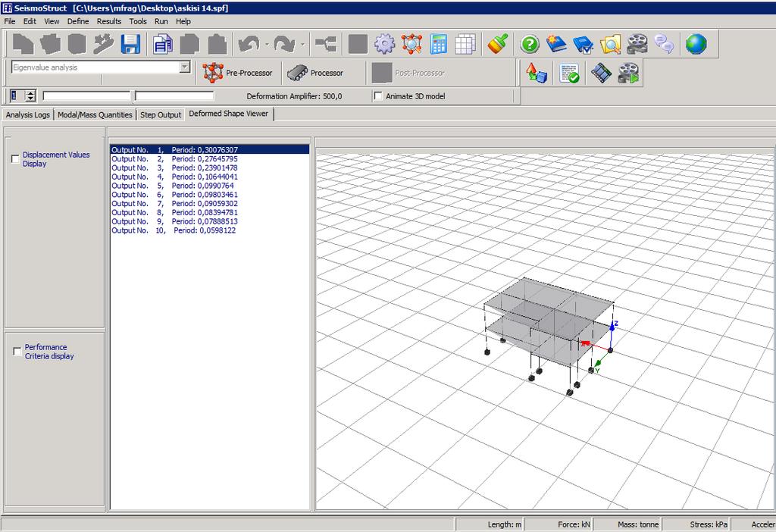Switch to the Step Output tab
This screenshot has height=532, width=776.
click(161, 114)
